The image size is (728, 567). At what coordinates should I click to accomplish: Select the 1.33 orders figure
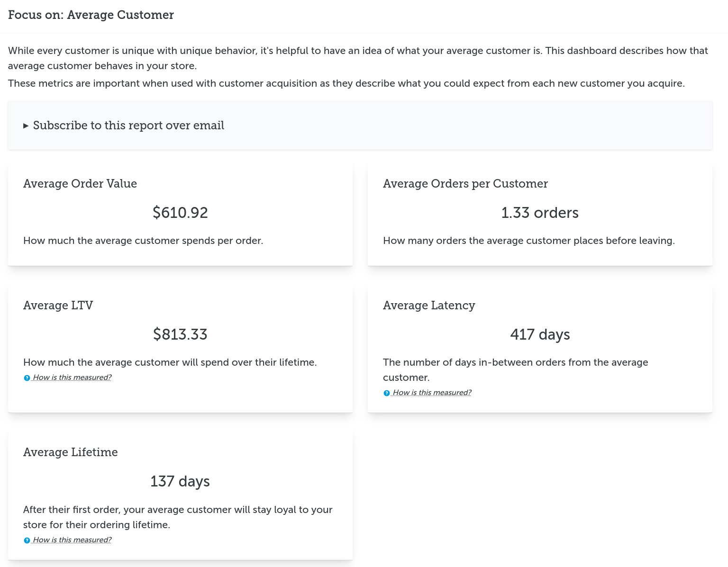[540, 213]
